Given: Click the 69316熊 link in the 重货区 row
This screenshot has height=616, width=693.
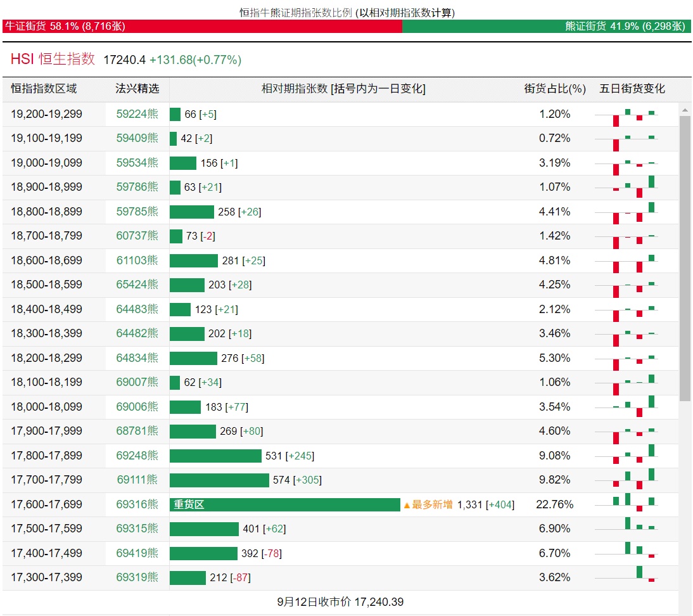Looking at the screenshot, I should tap(137, 504).
